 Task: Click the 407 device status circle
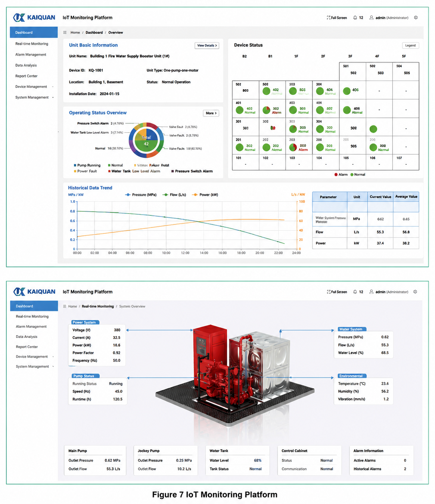coord(320,110)
